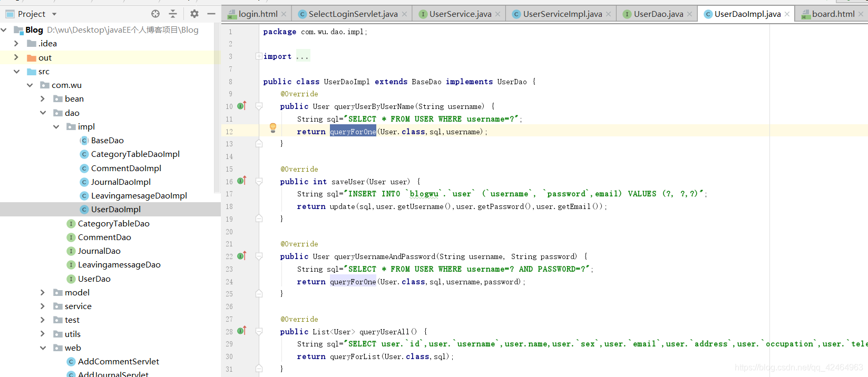Close the UserService.java tab
This screenshot has height=377, width=868.
pyautogui.click(x=498, y=14)
